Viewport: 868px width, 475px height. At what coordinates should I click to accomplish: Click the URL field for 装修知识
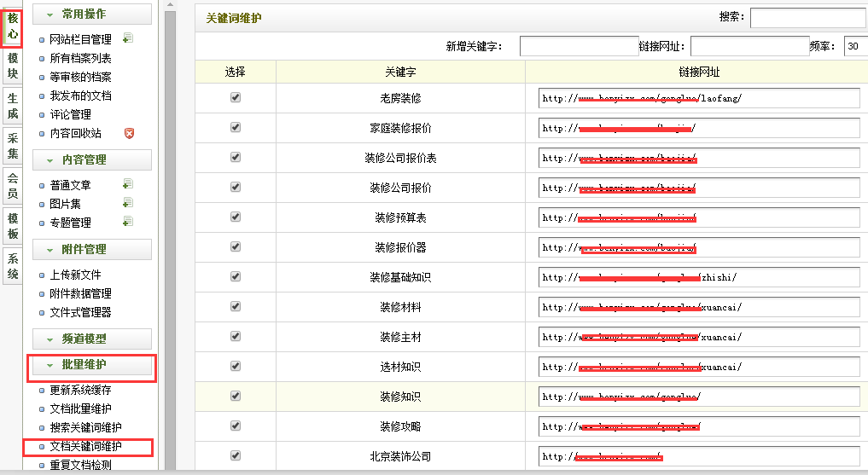[699, 397]
